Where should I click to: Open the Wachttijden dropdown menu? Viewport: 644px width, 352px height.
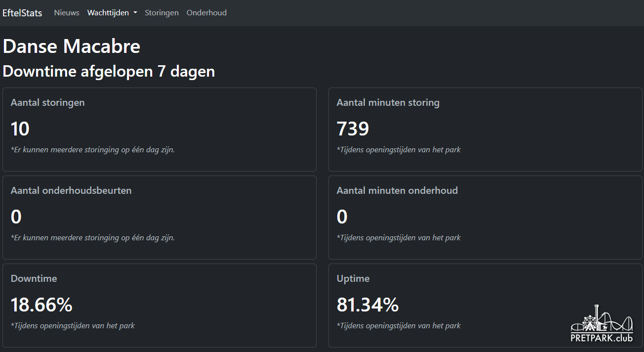pyautogui.click(x=109, y=13)
